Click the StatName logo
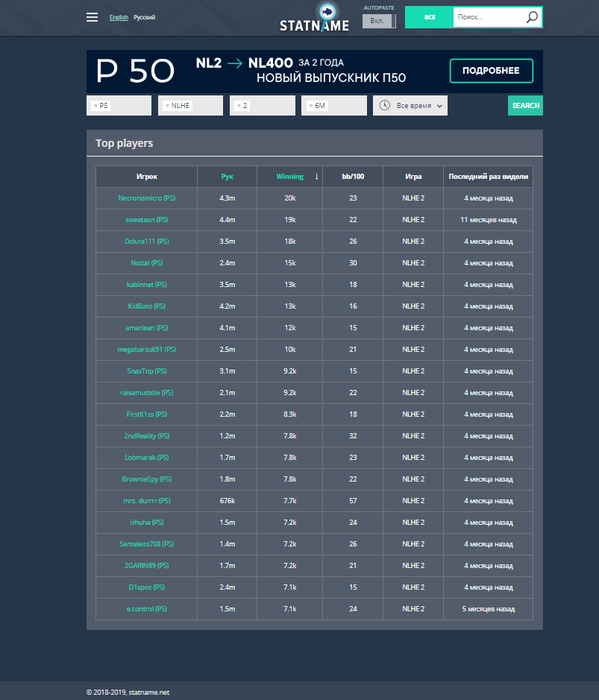This screenshot has height=700, width=599. [x=314, y=18]
